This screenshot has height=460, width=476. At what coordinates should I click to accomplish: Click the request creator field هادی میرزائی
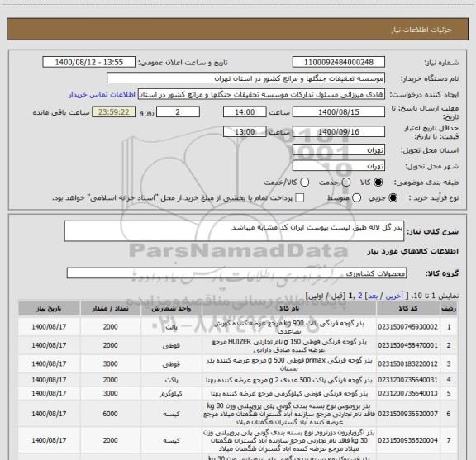tap(261, 94)
